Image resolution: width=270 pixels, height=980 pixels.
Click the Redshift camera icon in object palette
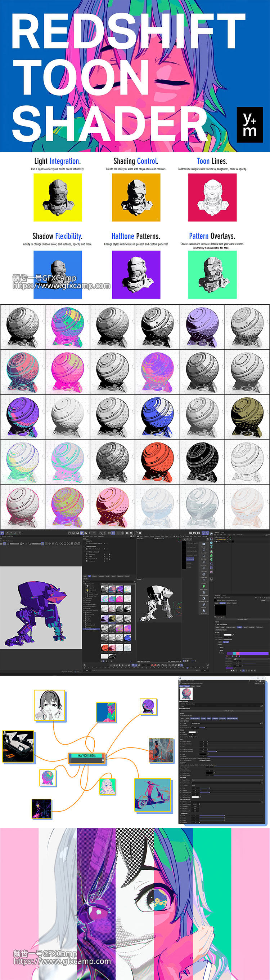click(x=204, y=544)
